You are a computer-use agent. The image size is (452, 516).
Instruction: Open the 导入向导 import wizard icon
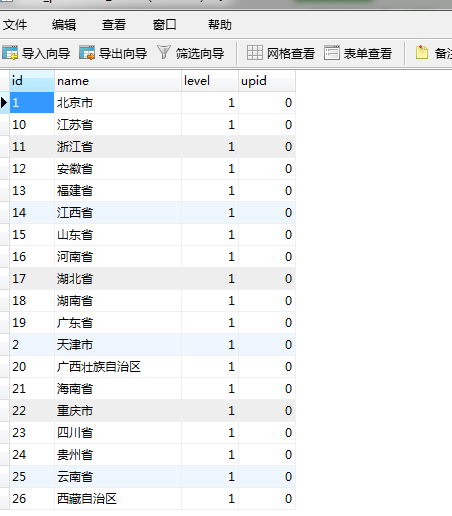pos(10,53)
